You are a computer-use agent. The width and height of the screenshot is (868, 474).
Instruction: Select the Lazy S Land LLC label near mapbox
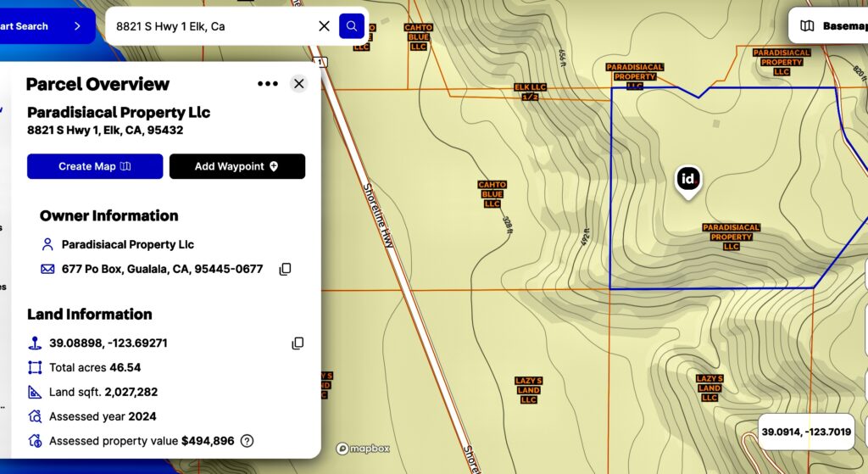click(x=528, y=390)
